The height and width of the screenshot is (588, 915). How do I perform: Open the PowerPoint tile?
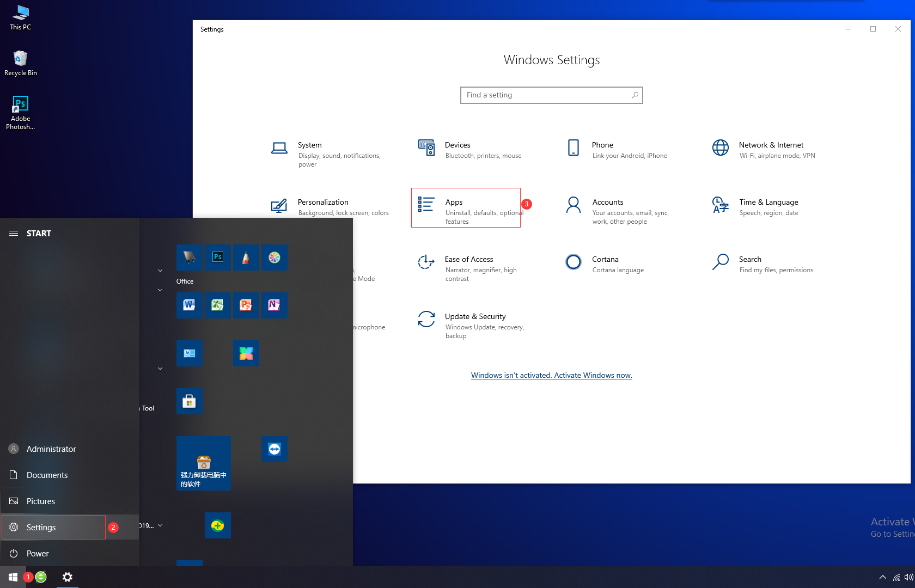click(x=246, y=305)
